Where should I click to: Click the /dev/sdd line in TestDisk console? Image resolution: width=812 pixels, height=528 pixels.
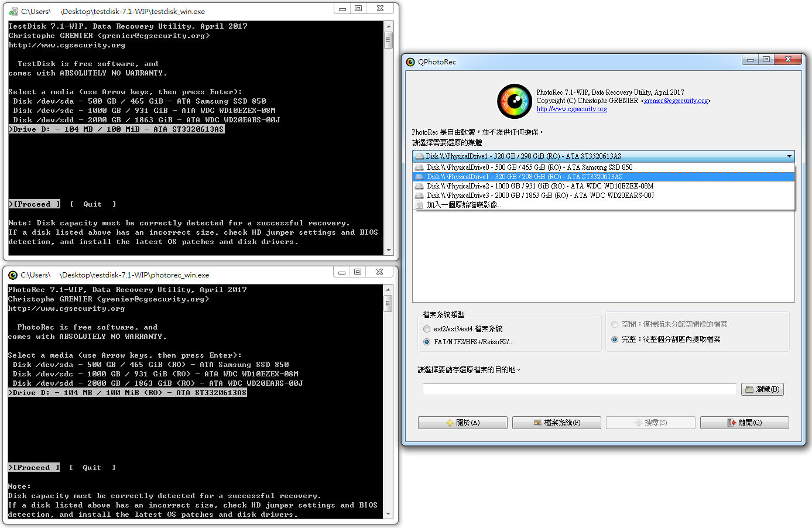click(146, 120)
